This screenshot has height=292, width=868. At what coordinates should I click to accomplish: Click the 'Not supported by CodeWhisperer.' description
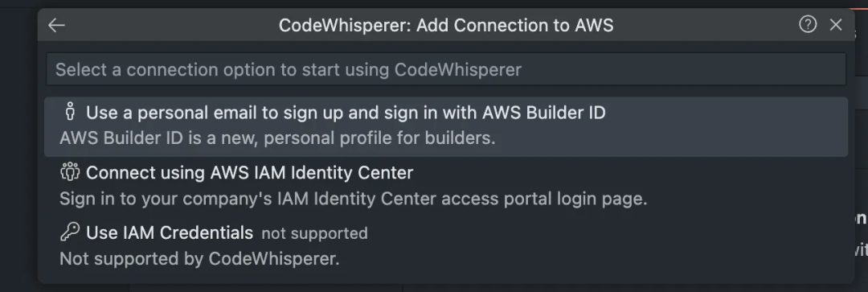coord(199,259)
